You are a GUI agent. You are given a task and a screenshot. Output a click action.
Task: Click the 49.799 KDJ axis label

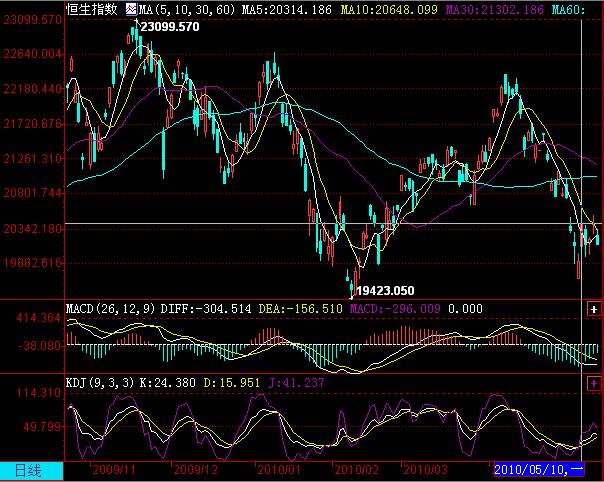click(x=42, y=427)
